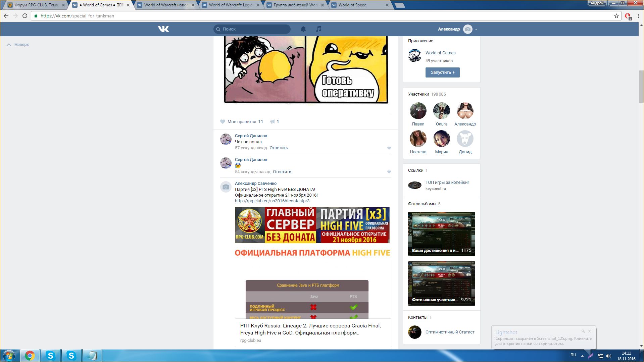Bookmark page with star icon
The height and width of the screenshot is (362, 644).
click(x=616, y=16)
